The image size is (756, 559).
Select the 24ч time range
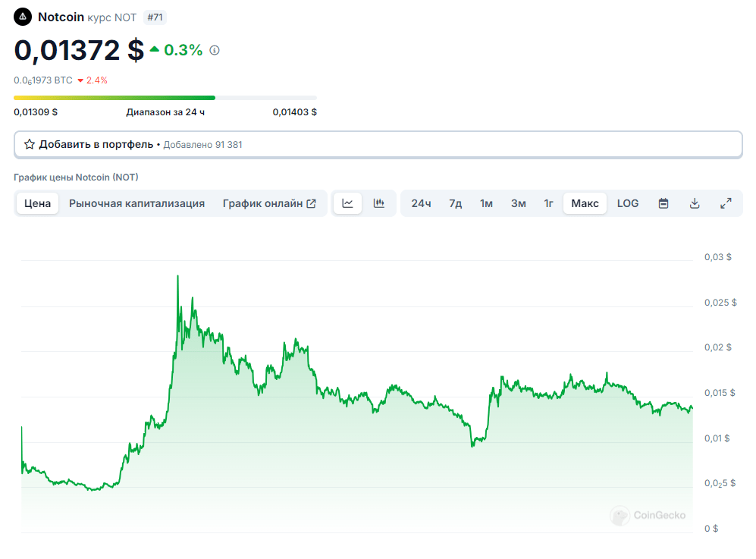tap(421, 203)
